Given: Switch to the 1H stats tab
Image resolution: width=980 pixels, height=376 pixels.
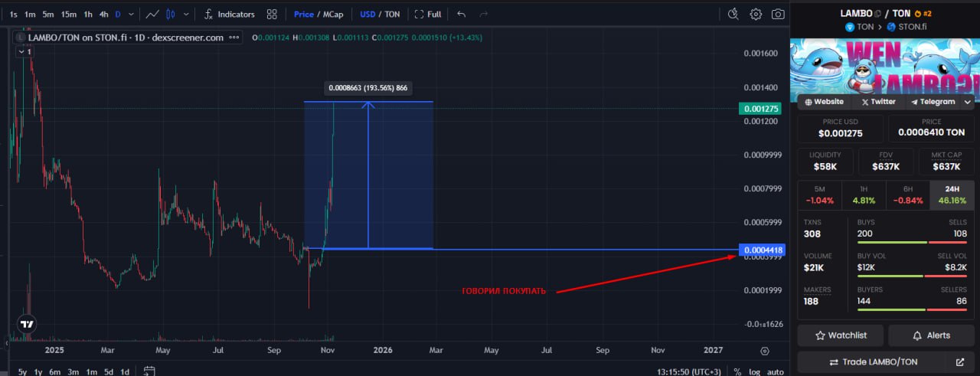Looking at the screenshot, I should 863,195.
